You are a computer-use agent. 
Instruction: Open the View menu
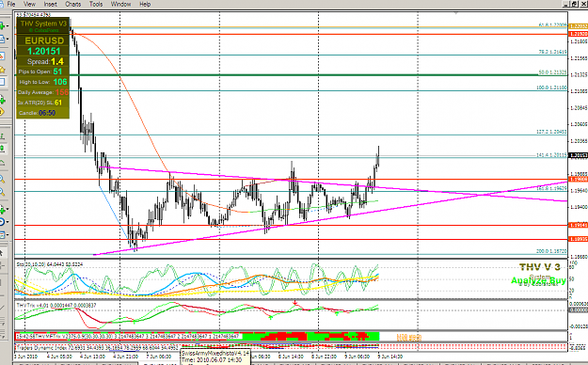[x=29, y=4]
